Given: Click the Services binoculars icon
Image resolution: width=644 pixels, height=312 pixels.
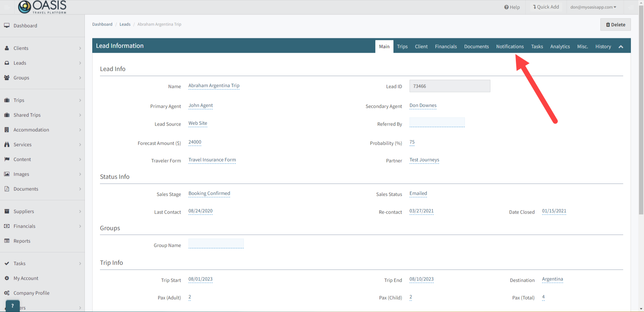Looking at the screenshot, I should [7, 144].
